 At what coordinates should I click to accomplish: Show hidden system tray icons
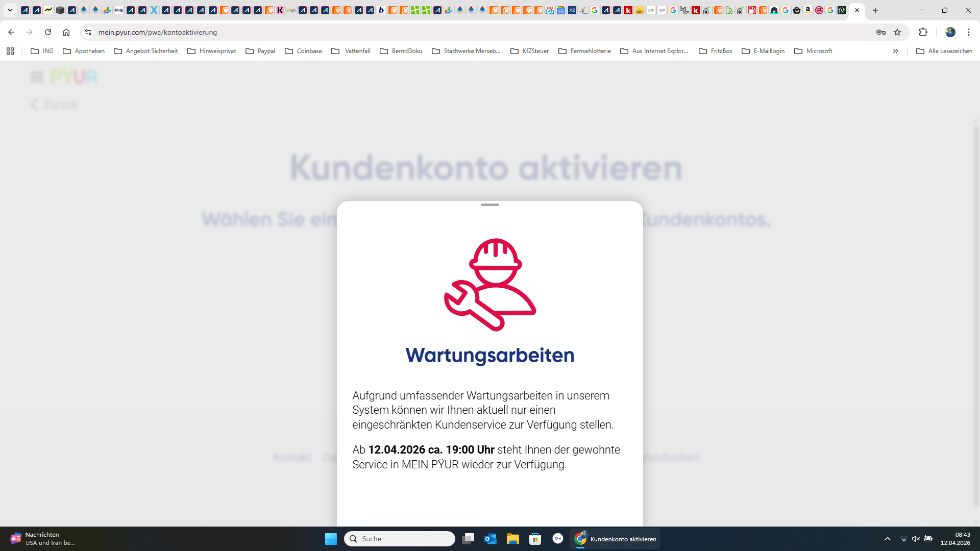[888, 539]
